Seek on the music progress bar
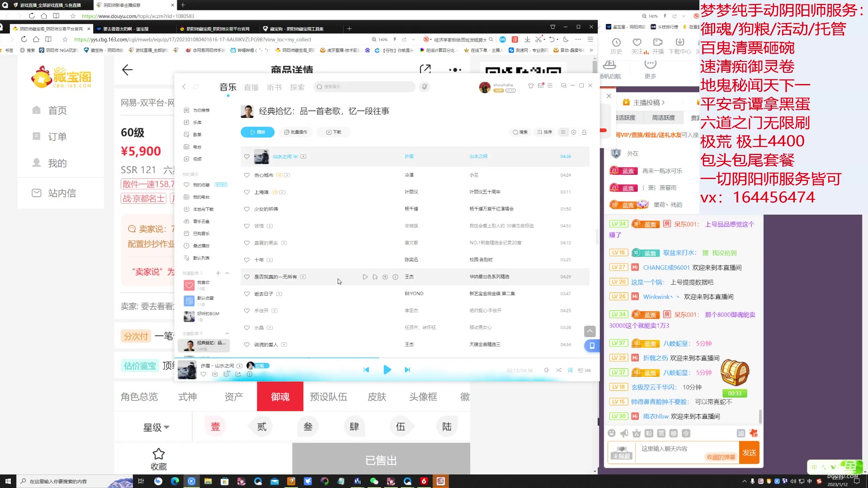 click(x=387, y=358)
